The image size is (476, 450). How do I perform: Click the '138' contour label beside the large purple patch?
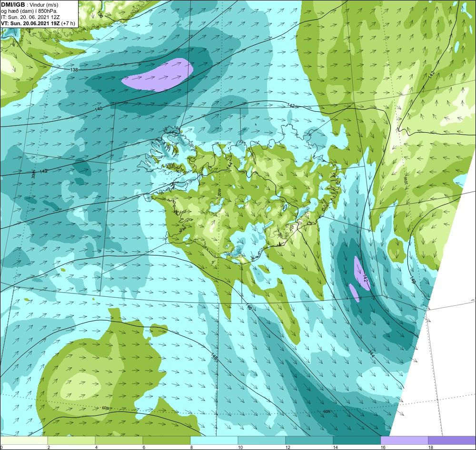[x=74, y=70]
